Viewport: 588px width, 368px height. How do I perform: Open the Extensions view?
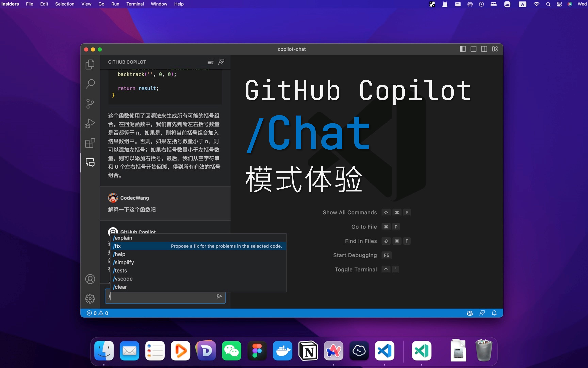[90, 143]
